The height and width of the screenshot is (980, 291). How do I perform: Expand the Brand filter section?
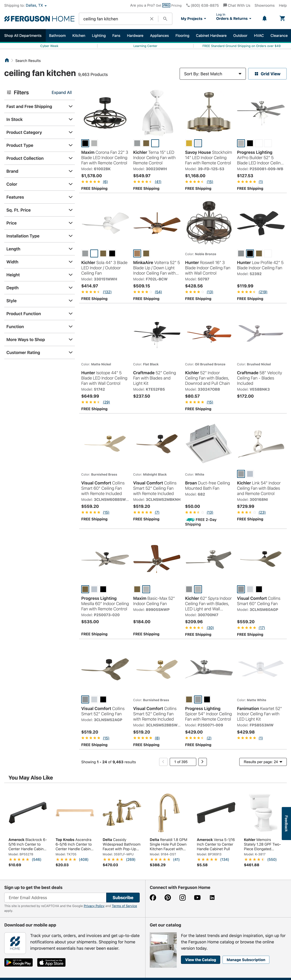pyautogui.click(x=39, y=171)
